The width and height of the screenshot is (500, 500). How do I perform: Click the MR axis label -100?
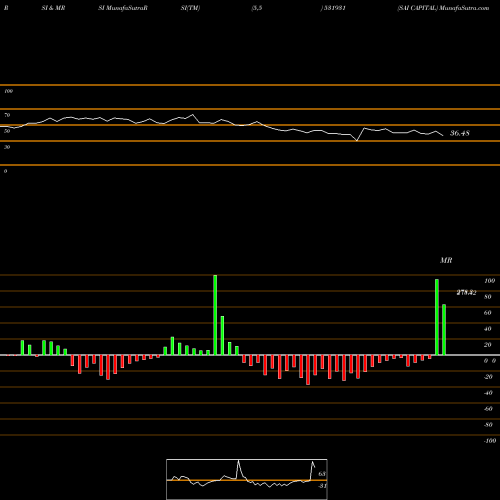coord(490,441)
